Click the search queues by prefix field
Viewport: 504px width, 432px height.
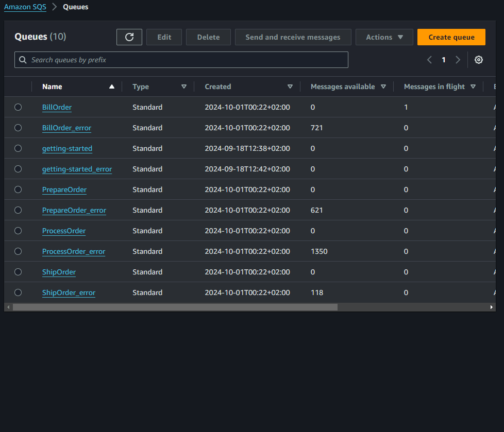[x=181, y=60]
